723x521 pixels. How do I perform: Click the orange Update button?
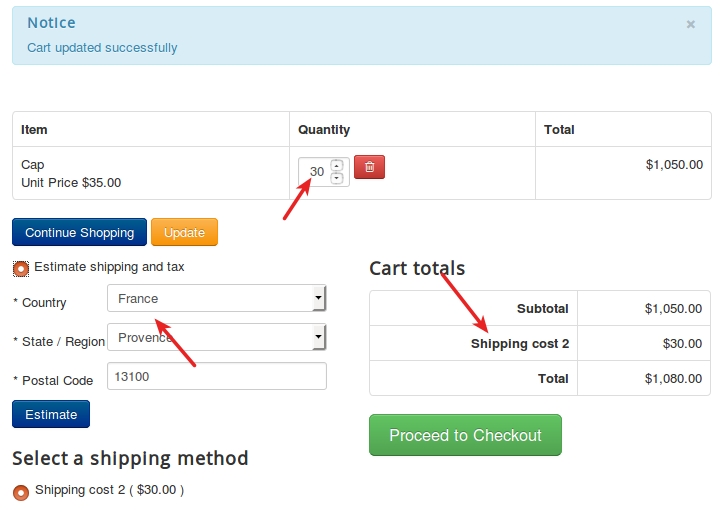tap(184, 232)
